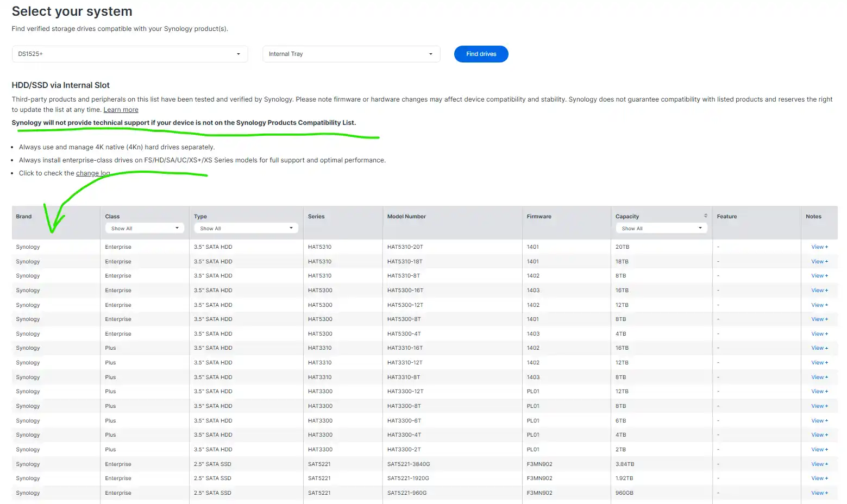The height and width of the screenshot is (504, 847).
Task: Click the Brand column header
Action: tap(24, 216)
